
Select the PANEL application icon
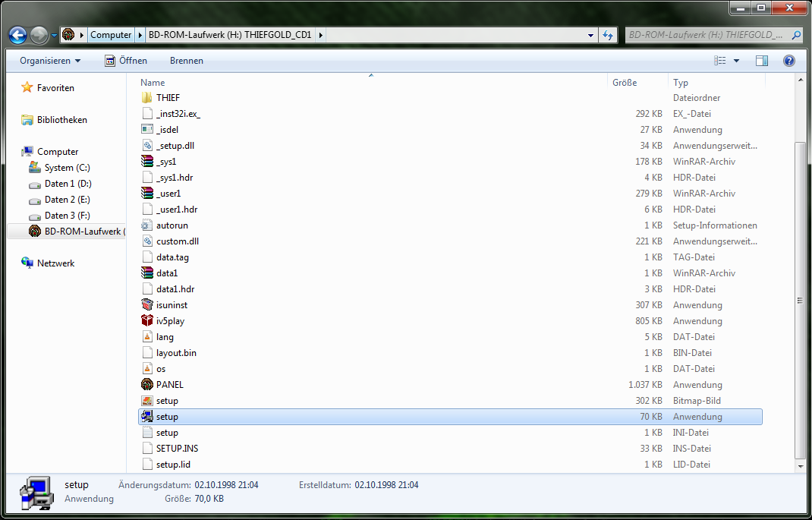tap(147, 384)
